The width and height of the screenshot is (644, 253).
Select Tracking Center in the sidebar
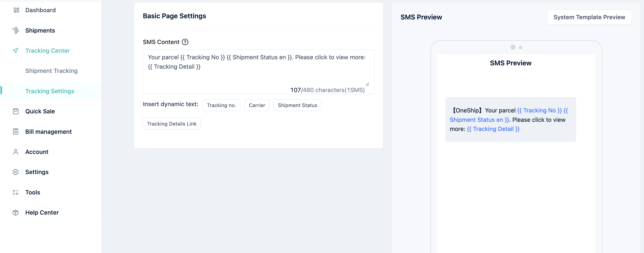(x=47, y=51)
